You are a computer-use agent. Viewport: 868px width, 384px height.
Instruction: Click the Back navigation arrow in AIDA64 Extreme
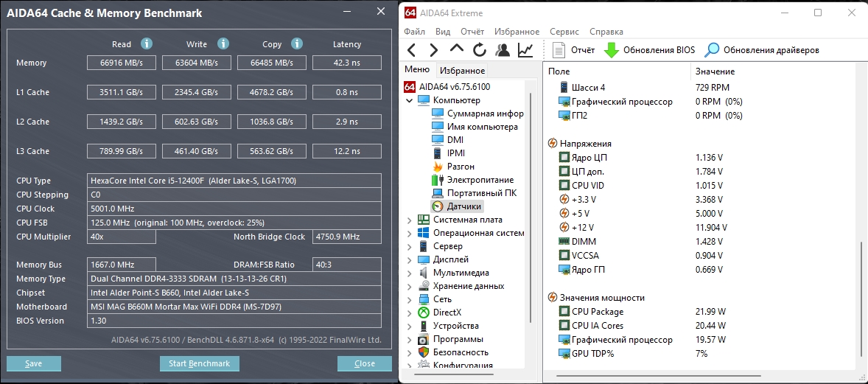click(x=410, y=50)
